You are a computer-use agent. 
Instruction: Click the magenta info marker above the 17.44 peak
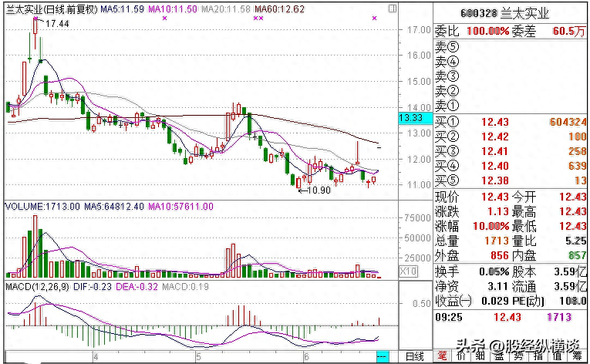pos(35,18)
